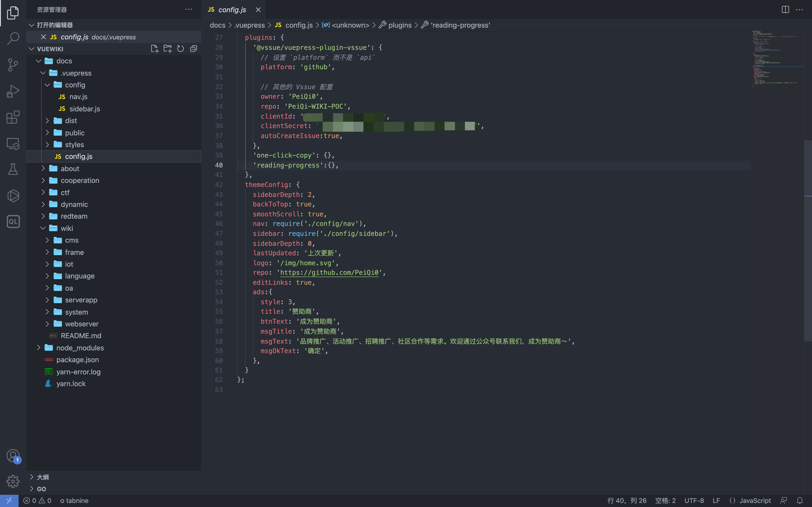Open notifications bell in status bar
The height and width of the screenshot is (507, 812).
point(800,500)
